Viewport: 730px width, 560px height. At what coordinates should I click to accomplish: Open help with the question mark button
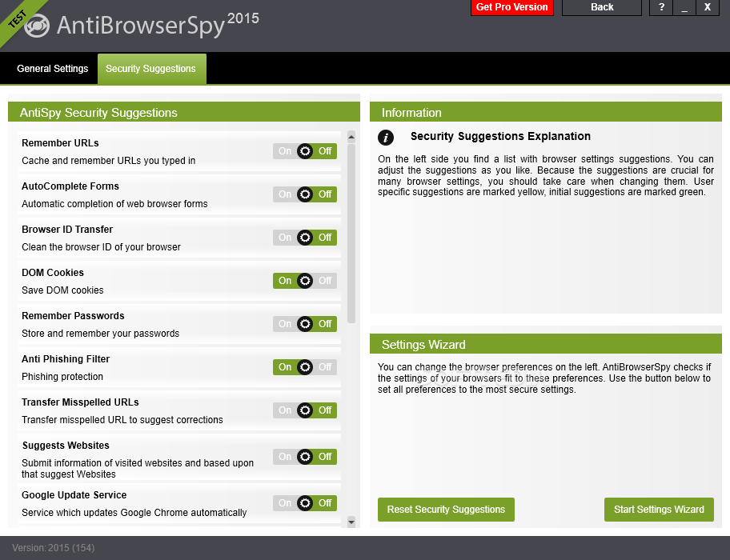pyautogui.click(x=661, y=7)
